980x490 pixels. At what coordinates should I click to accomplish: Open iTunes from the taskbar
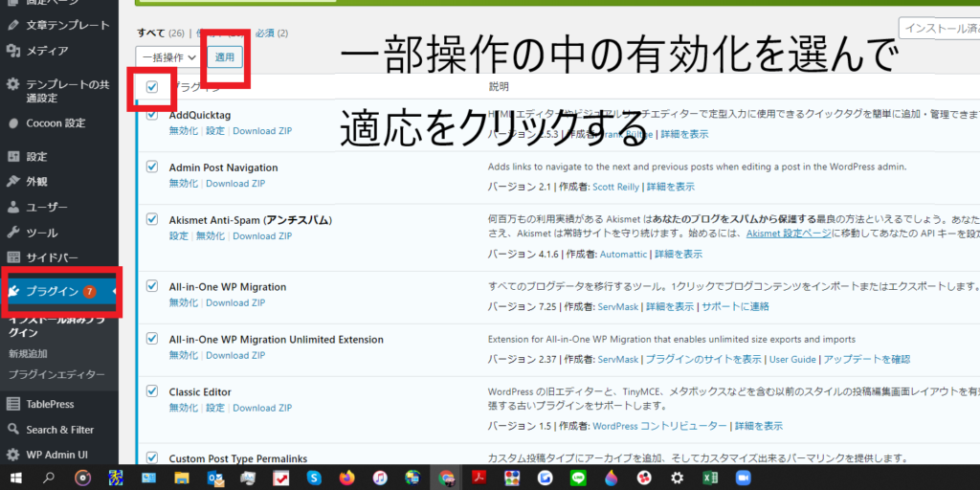click(x=379, y=479)
